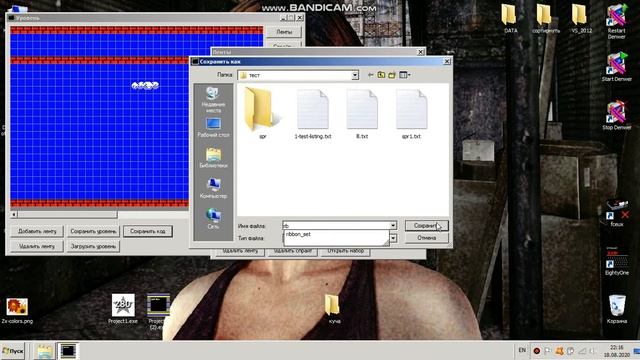Image resolution: width=640 pixels, height=360 pixels.
Task: Open Рабочий стол in the places bar
Action: (213, 127)
